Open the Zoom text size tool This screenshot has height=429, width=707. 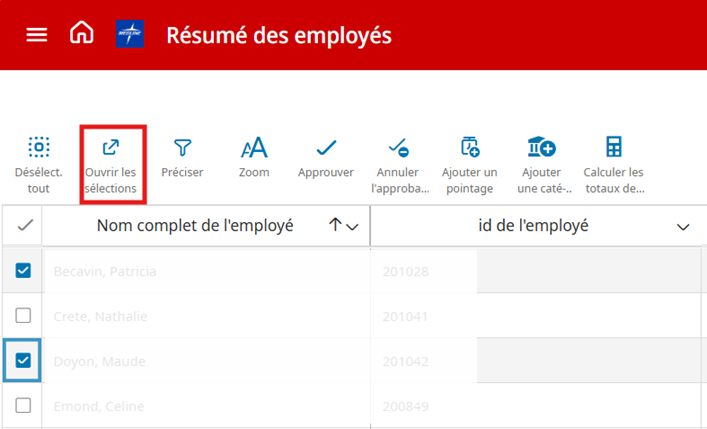click(x=254, y=149)
